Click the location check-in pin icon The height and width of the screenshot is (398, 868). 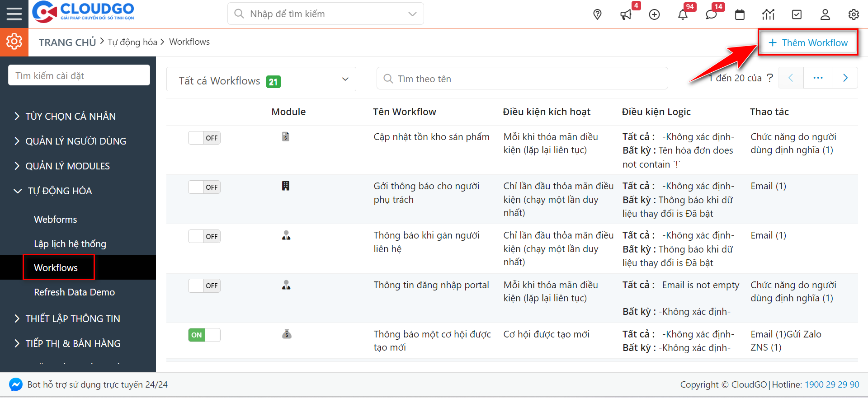[597, 14]
